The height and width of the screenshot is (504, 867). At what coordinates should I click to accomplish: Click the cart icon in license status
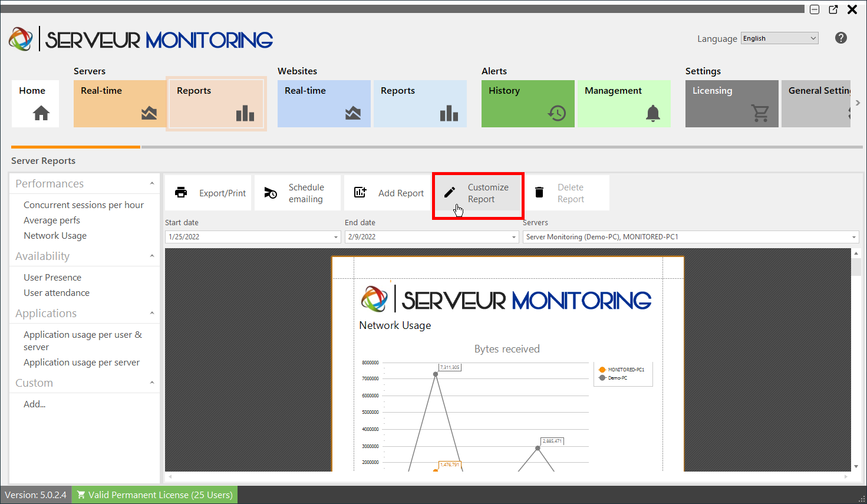[x=81, y=495]
